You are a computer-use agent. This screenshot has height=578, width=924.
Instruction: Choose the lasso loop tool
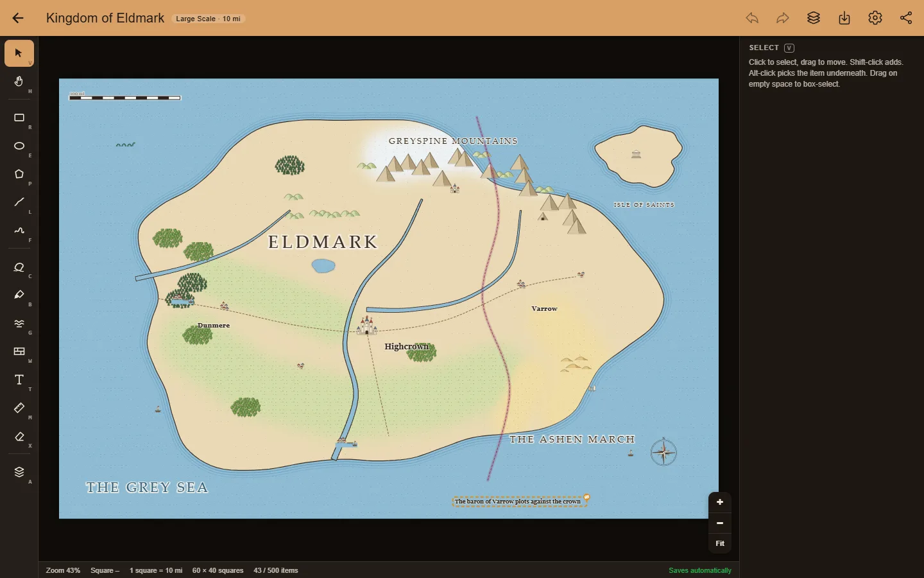[19, 267]
